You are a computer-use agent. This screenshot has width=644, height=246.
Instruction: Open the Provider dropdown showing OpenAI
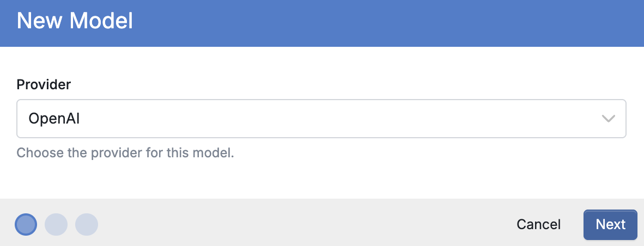coord(321,119)
